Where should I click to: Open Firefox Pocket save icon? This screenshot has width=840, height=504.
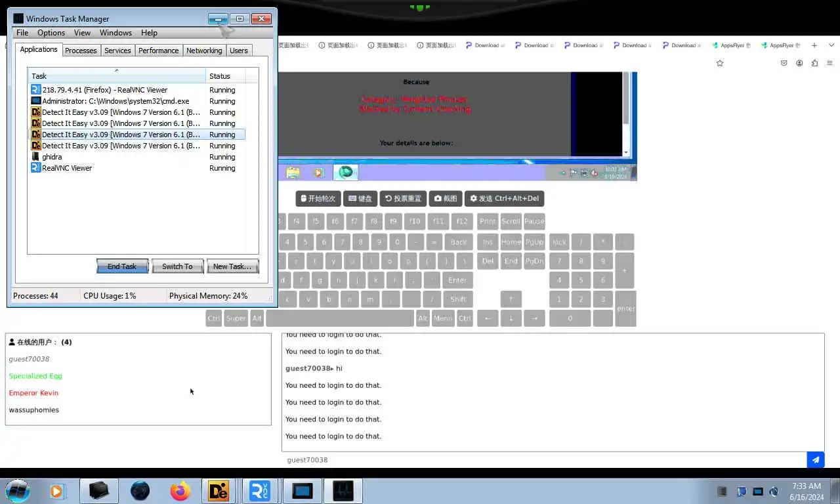[784, 63]
